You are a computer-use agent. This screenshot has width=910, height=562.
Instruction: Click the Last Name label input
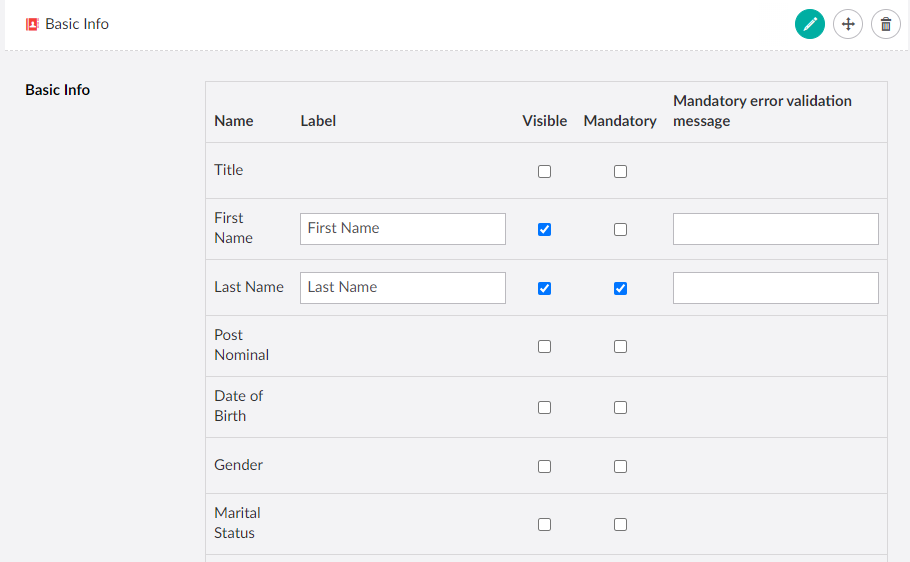pyautogui.click(x=402, y=287)
